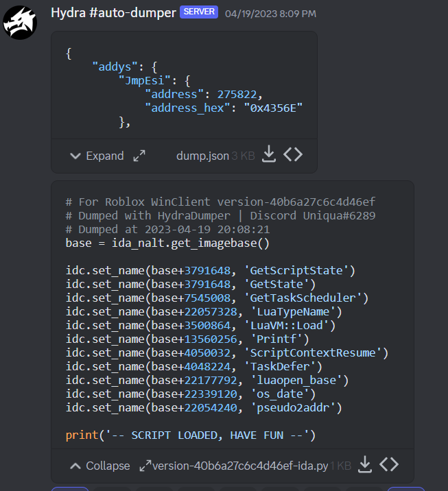The image size is (448, 491).
Task: Click the 'GetScriptState' line
Action: [211, 271]
